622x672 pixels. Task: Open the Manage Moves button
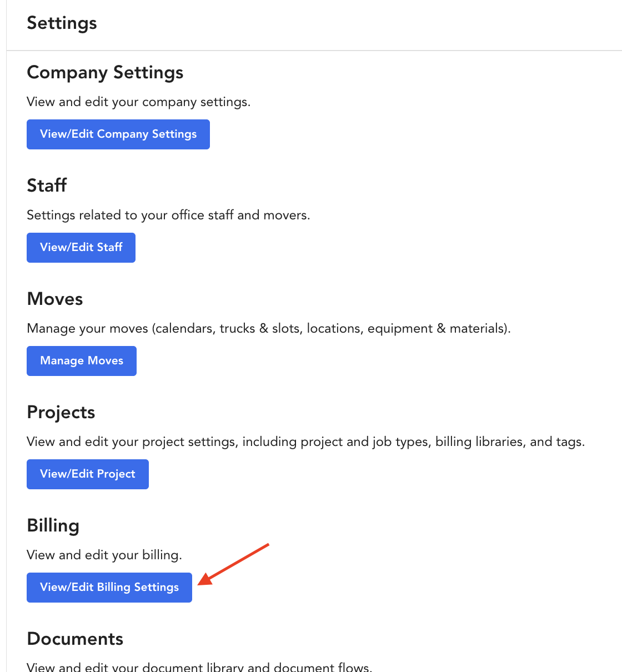point(82,361)
